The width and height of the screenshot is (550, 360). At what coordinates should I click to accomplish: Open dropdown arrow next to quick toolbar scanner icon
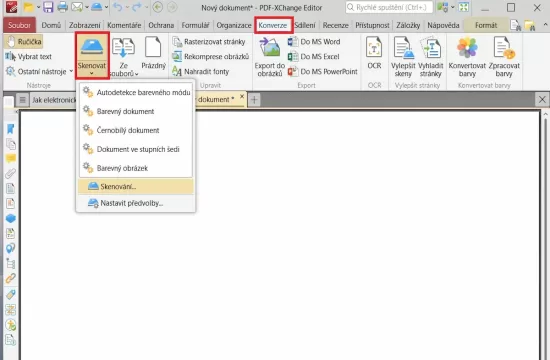106,7
